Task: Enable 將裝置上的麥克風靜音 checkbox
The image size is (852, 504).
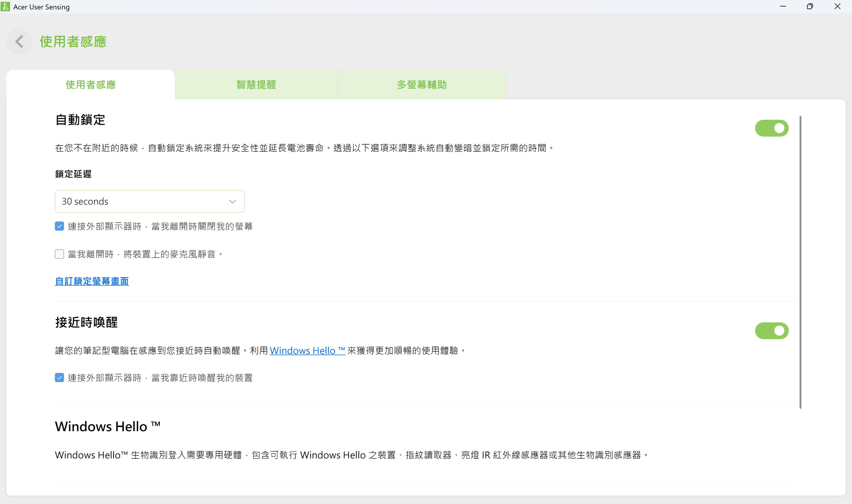Action: point(59,254)
